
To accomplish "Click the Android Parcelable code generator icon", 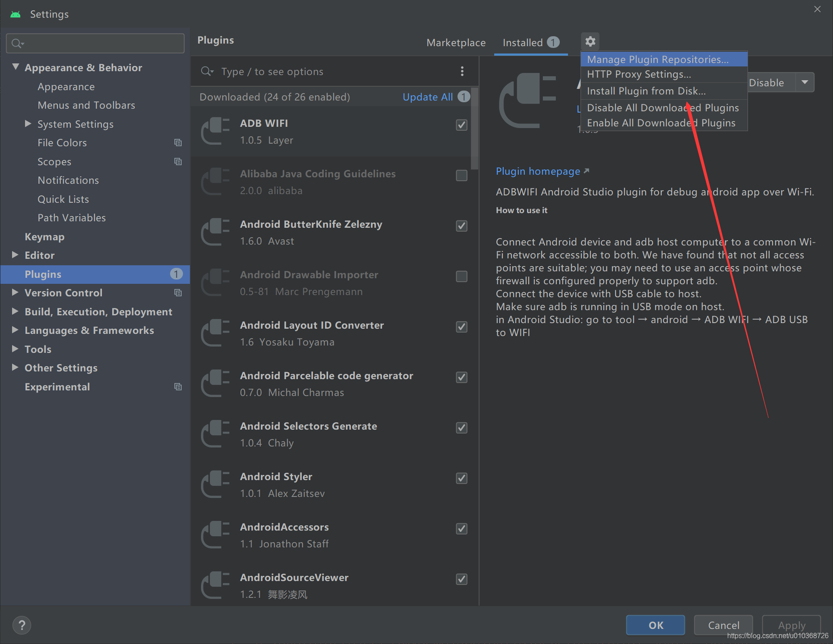I will tap(215, 383).
